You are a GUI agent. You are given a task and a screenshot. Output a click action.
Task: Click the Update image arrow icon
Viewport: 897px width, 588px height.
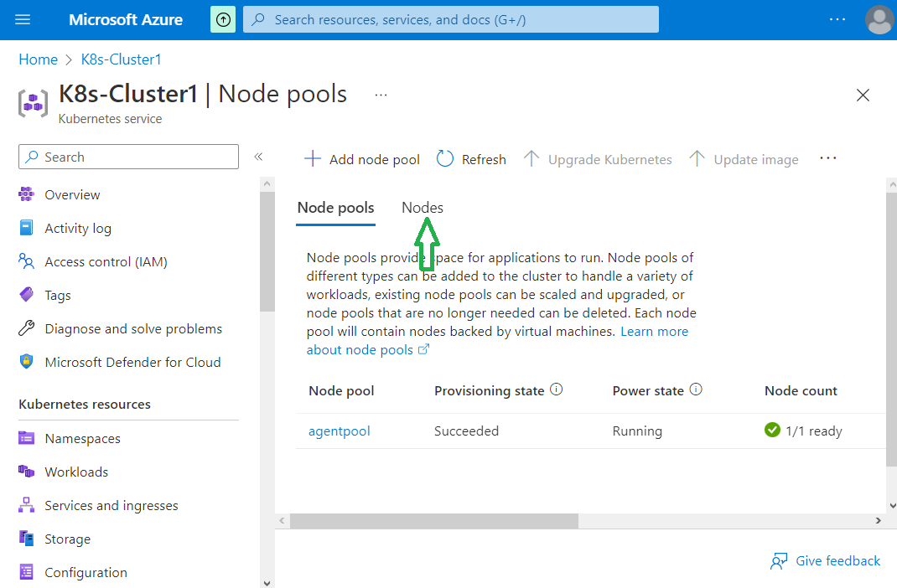point(697,158)
